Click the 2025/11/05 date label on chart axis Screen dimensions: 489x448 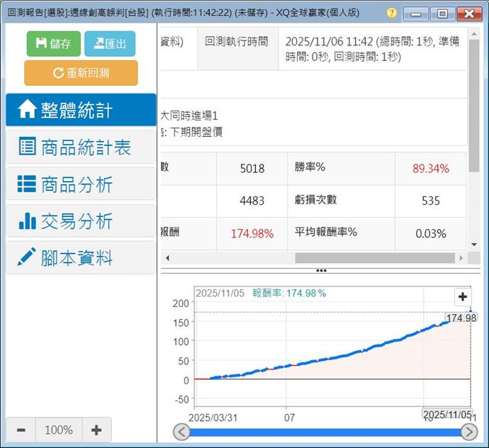[447, 414]
